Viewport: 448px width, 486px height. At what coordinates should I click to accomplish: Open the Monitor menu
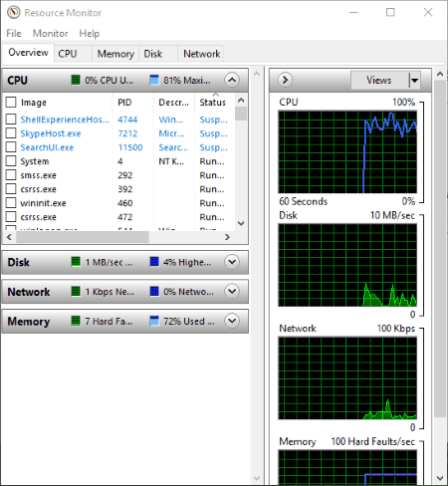(50, 33)
